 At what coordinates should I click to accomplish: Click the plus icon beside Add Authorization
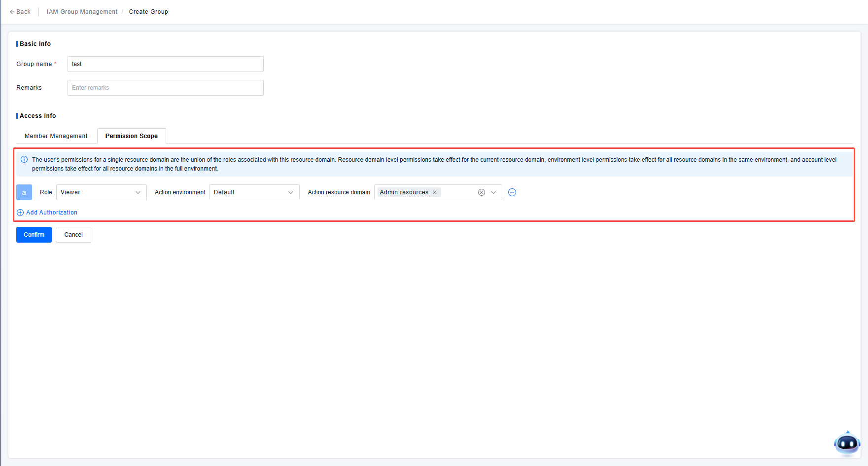point(20,213)
